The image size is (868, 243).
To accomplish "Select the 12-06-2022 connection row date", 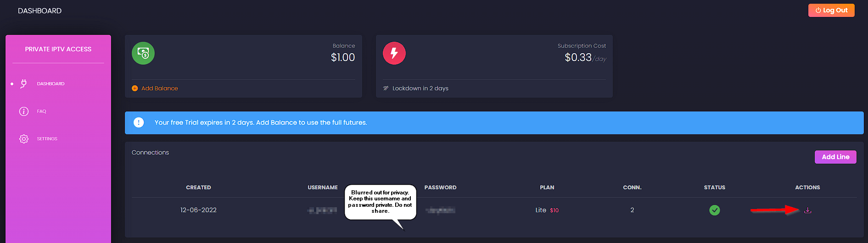I will pyautogui.click(x=198, y=210).
